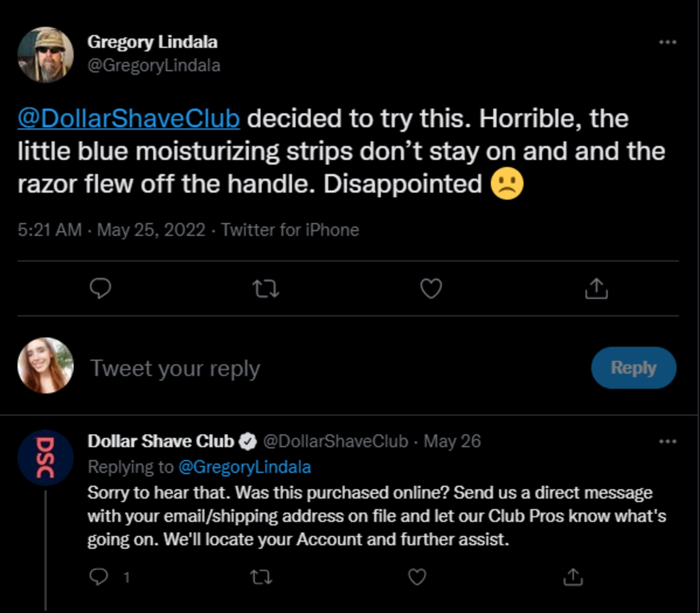Click the Dollar Shave Club display name
Image resolution: width=700 pixels, height=613 pixels.
point(161,442)
